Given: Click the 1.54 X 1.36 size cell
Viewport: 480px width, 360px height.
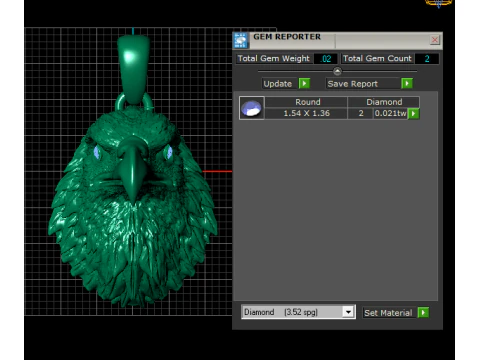Looking at the screenshot, I should tap(306, 113).
